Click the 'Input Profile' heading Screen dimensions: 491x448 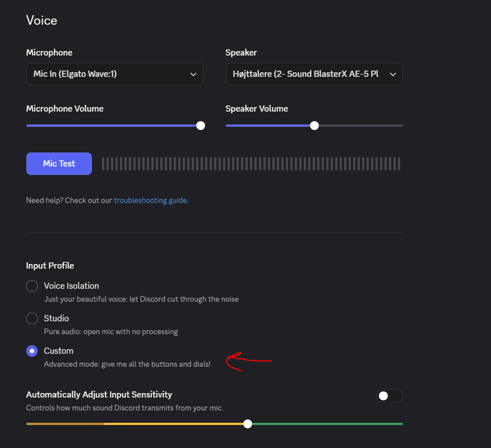pos(50,266)
